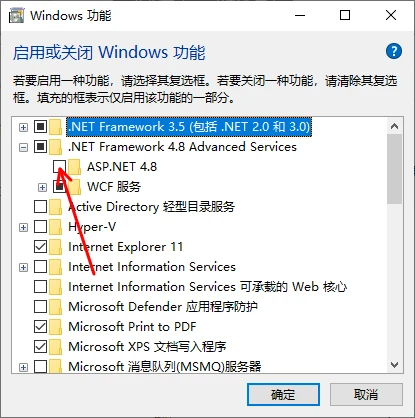Collapse .NET Framework 4.8 Advanced Services
This screenshot has height=418, width=415.
[x=23, y=147]
